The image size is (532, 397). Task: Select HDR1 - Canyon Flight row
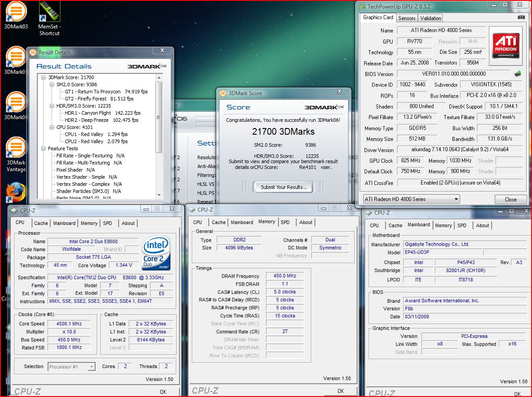click(x=103, y=113)
